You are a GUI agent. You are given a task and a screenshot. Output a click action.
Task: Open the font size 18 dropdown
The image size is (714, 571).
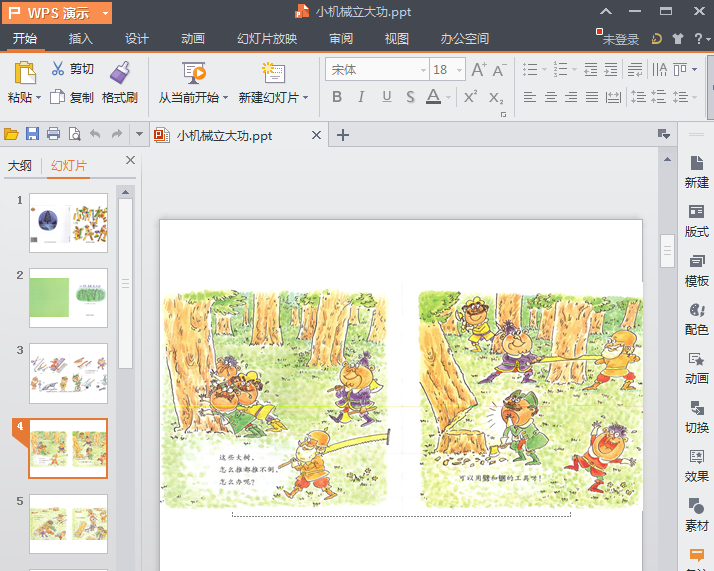[x=459, y=70]
